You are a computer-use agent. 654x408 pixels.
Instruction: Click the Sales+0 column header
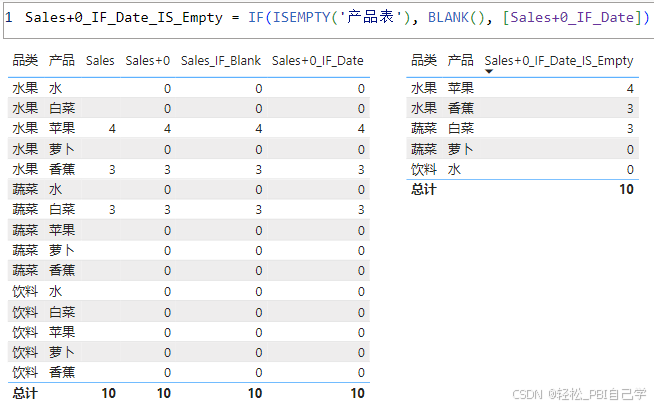(148, 61)
